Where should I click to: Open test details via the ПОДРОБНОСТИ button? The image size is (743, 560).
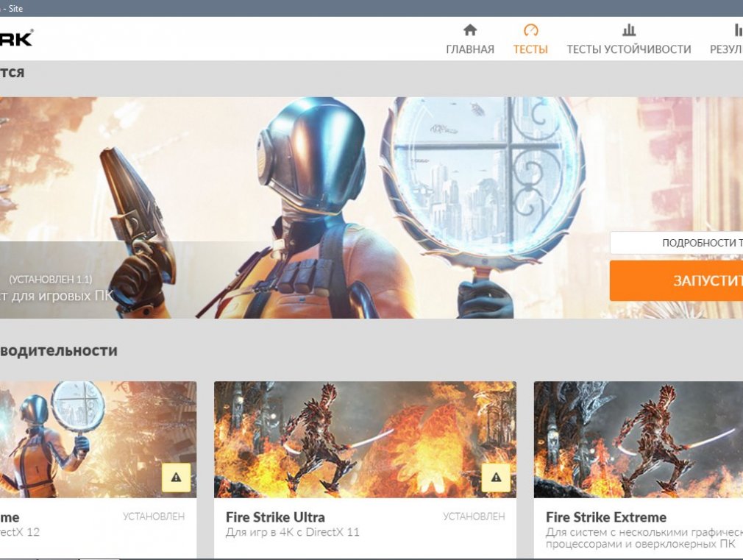[x=676, y=243]
